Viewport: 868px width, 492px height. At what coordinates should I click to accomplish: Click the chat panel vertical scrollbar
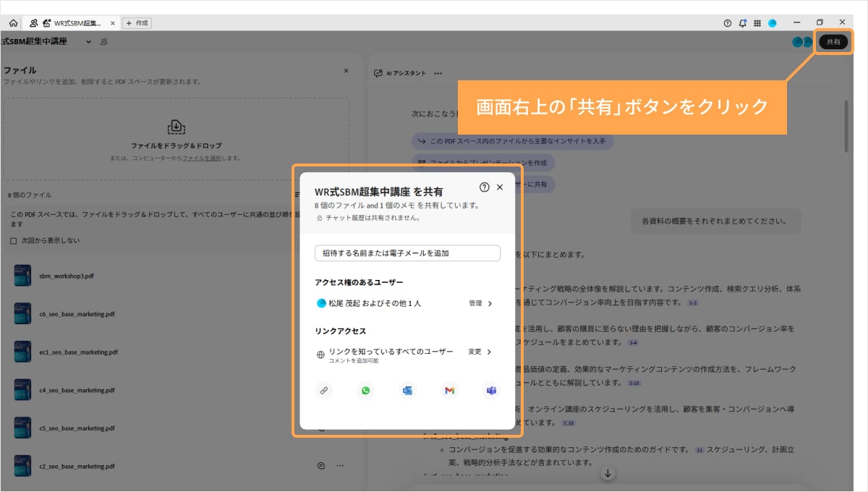(x=846, y=126)
